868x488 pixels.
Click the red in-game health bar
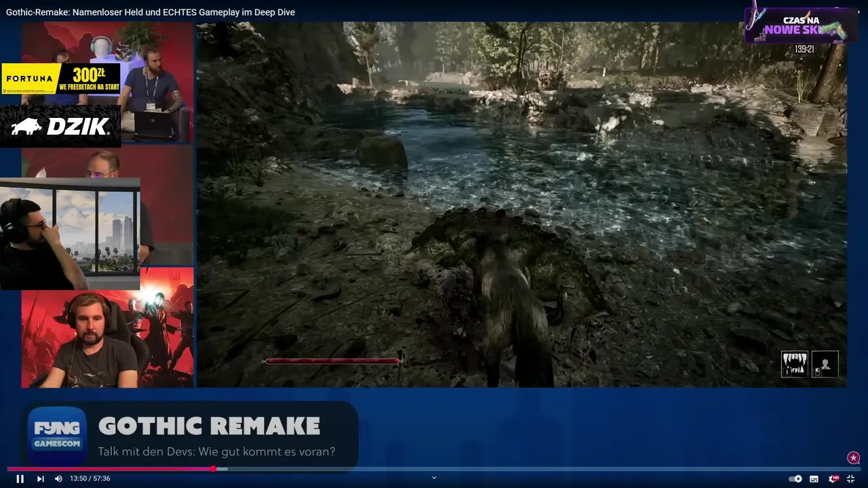pyautogui.click(x=332, y=361)
